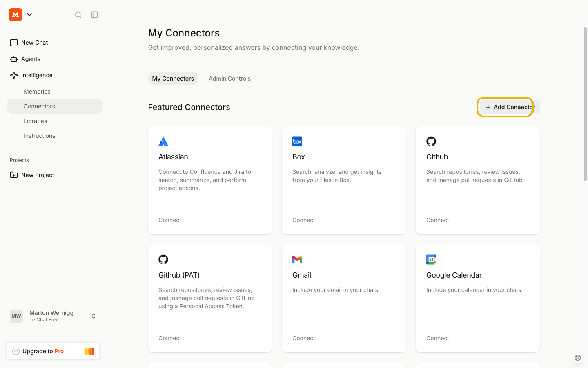Click the Mistral logo icon
The width and height of the screenshot is (588, 368).
(x=16, y=15)
